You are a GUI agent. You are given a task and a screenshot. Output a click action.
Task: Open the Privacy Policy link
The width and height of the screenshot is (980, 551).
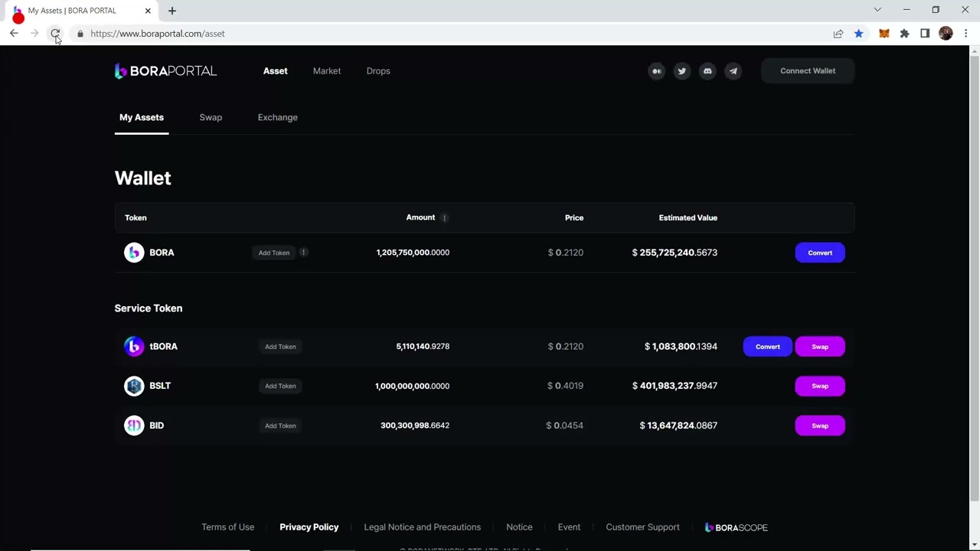pos(309,527)
